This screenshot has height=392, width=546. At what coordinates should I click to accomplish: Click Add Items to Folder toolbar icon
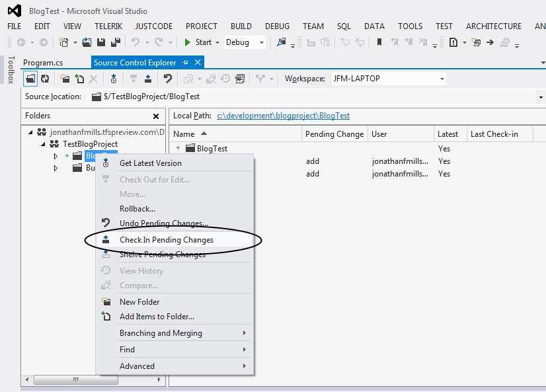(x=79, y=79)
